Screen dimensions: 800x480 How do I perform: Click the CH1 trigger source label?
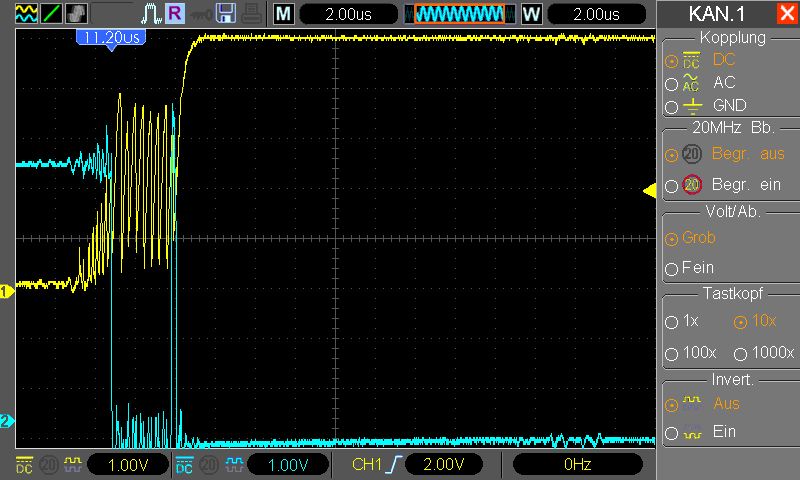coord(367,464)
